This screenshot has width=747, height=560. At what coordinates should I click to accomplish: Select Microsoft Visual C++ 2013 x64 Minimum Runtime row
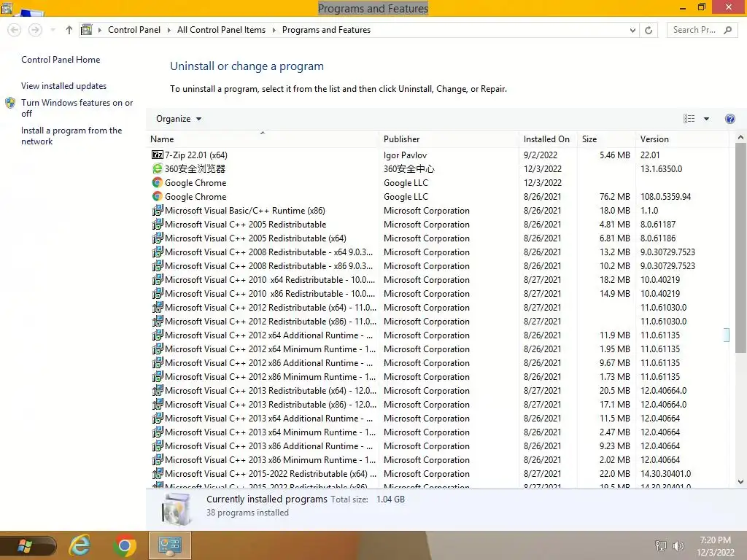438,432
